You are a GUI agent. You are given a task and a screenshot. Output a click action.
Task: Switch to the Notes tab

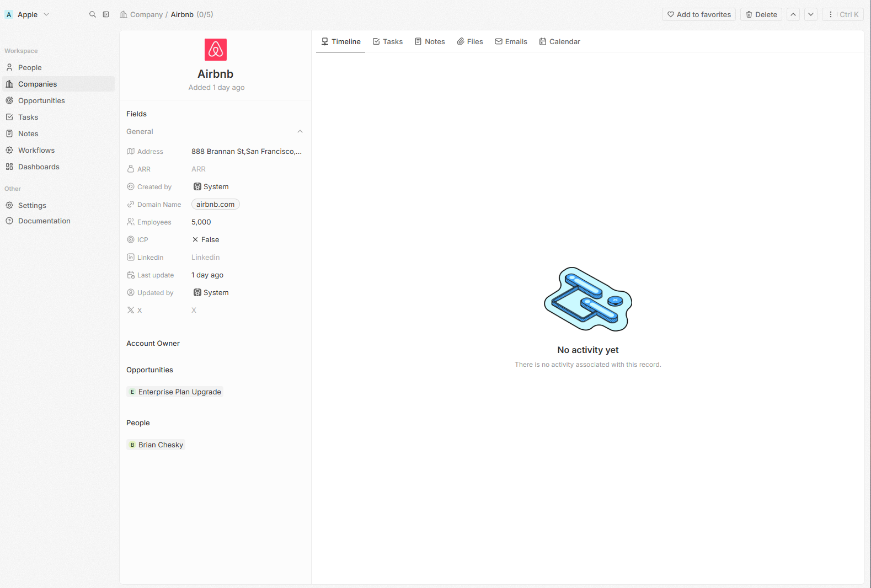430,41
